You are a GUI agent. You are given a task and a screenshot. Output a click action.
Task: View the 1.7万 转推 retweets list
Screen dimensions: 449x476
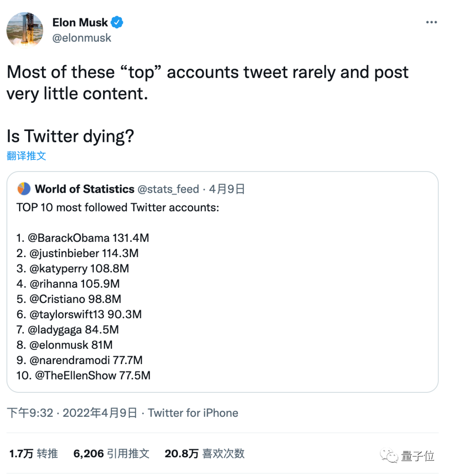[33, 454]
